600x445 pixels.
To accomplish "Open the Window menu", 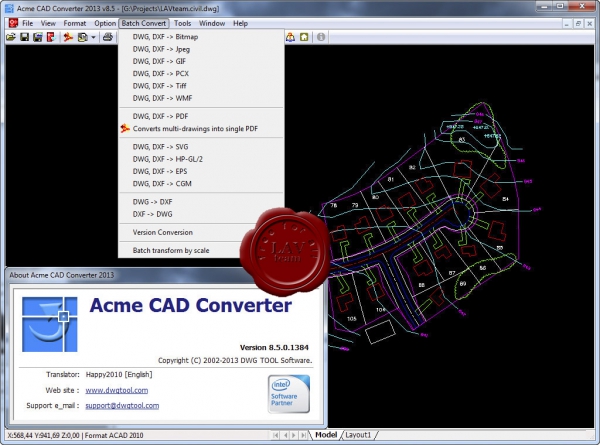I will click(x=212, y=23).
